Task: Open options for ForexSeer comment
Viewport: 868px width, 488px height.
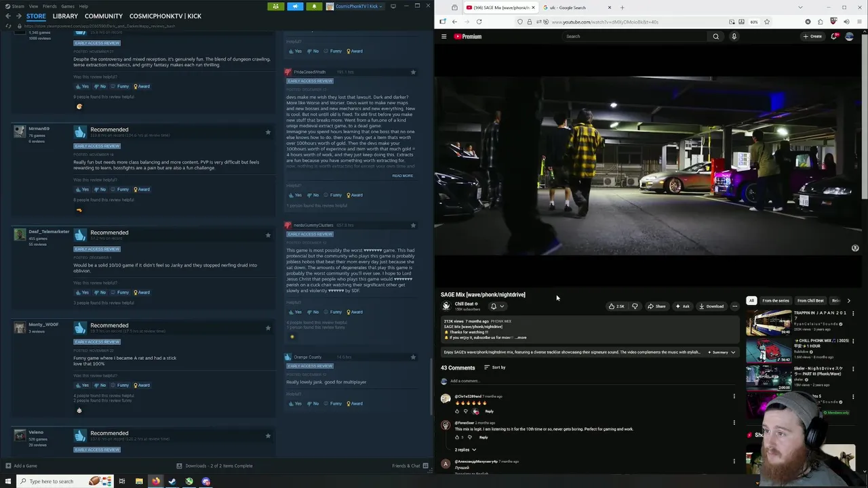Action: (734, 423)
